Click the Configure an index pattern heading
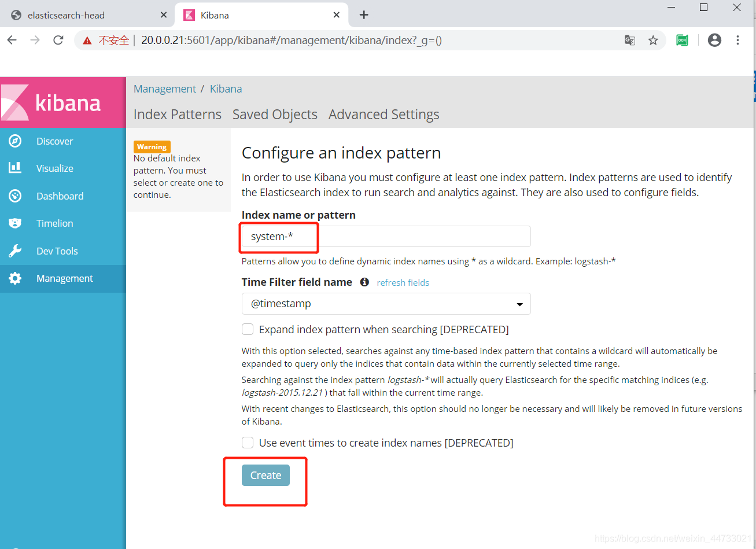This screenshot has width=756, height=549. point(341,153)
